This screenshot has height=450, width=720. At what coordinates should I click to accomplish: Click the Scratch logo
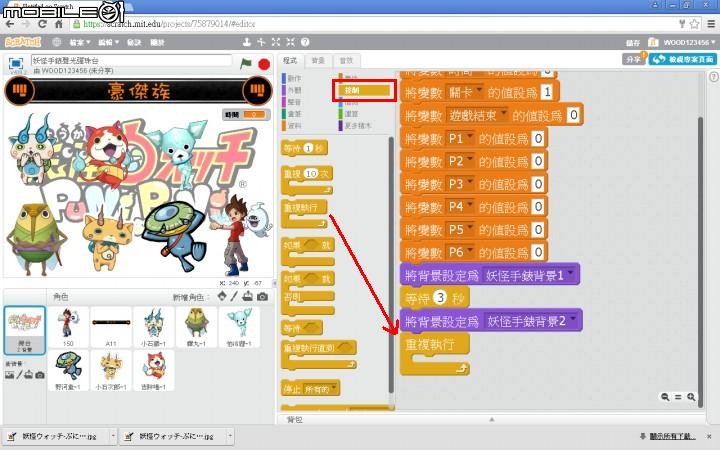coord(23,42)
